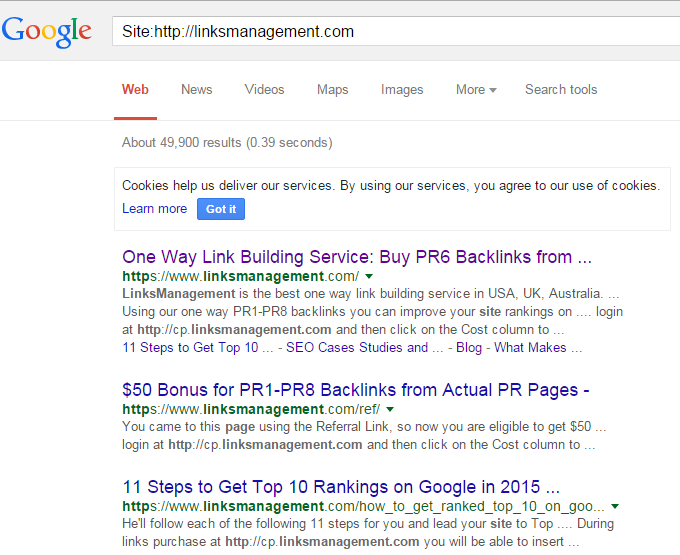Open the Images tab
This screenshot has width=680, height=555.
402,89
